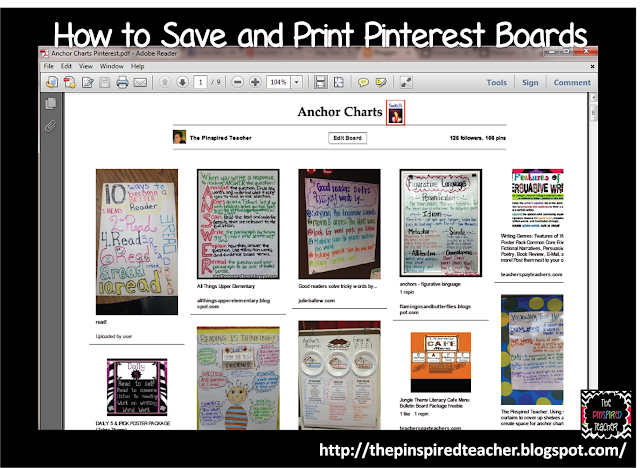Click '126 followers, 168 pins' text
The image size is (640, 468).
(478, 138)
